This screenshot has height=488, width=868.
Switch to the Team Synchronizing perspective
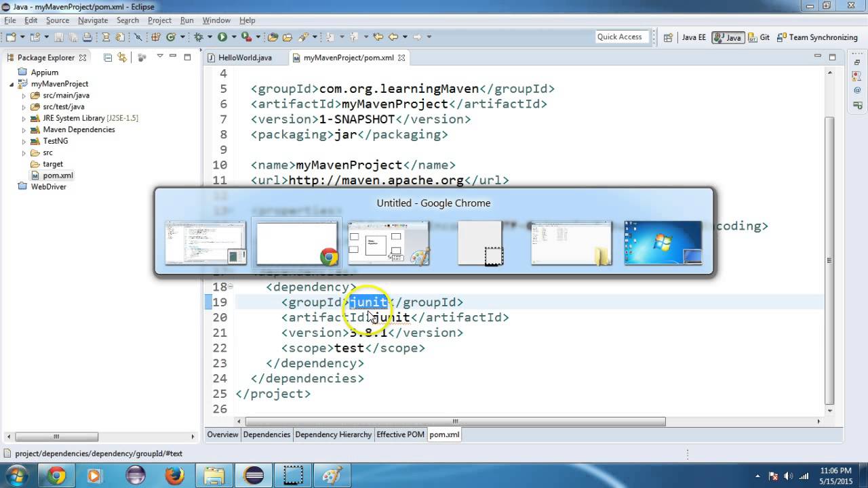tap(816, 37)
